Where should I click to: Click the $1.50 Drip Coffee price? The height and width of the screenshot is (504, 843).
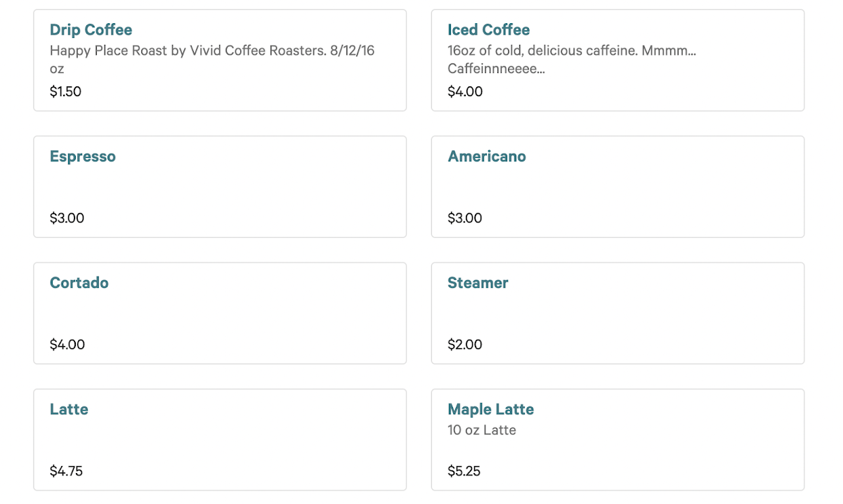tap(65, 91)
